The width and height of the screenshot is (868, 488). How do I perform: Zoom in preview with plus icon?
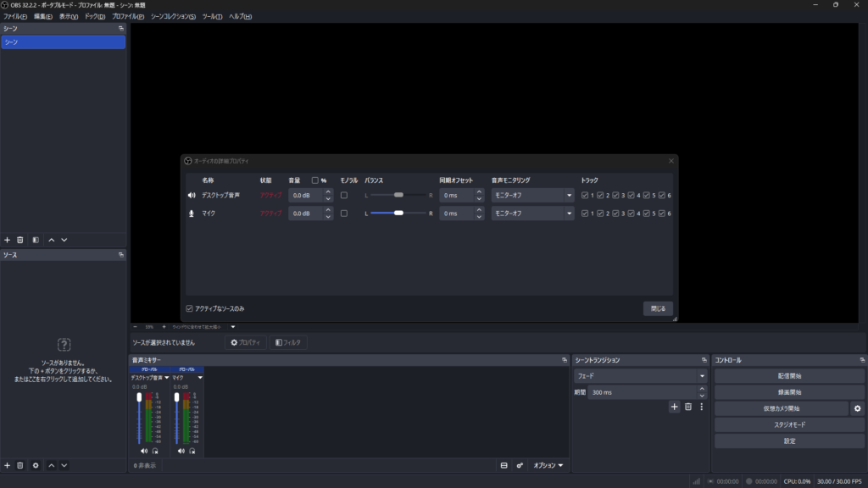[164, 327]
